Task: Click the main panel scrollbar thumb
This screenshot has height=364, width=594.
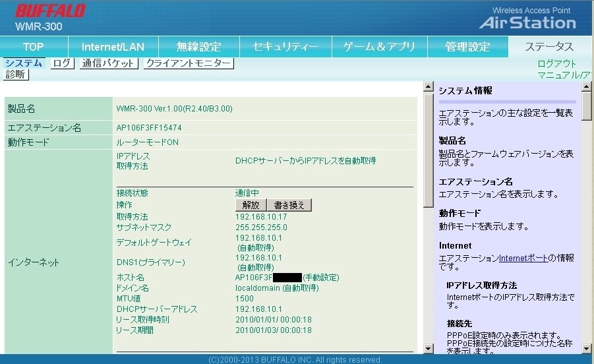Action: coord(428,150)
